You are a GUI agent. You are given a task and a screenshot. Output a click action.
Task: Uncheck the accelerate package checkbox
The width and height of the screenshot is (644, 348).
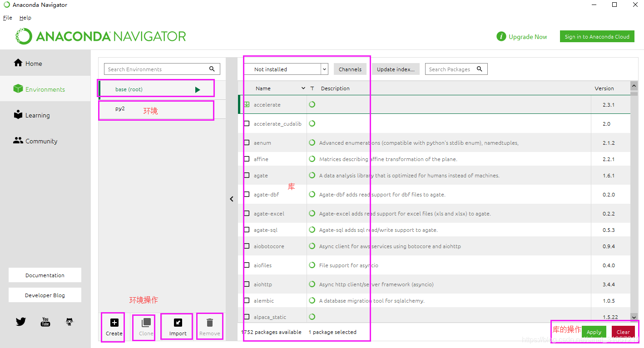(x=247, y=104)
